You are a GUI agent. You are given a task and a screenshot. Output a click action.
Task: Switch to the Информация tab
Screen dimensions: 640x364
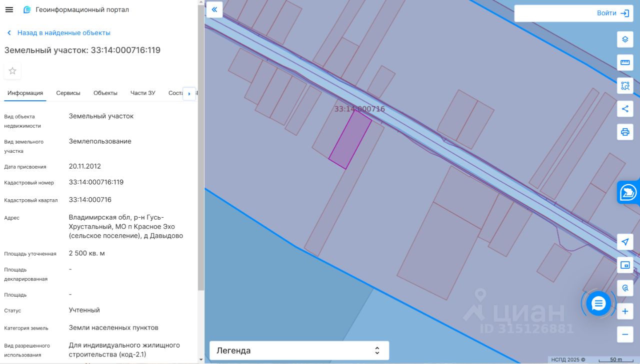[25, 93]
